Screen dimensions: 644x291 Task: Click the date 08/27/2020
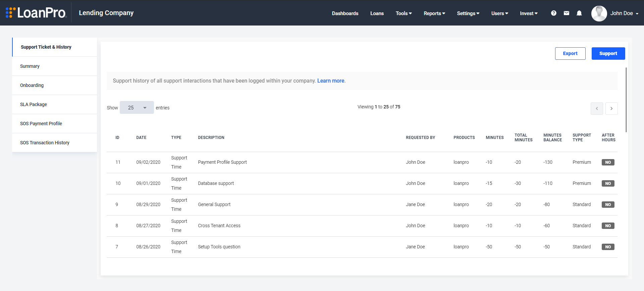(x=148, y=226)
